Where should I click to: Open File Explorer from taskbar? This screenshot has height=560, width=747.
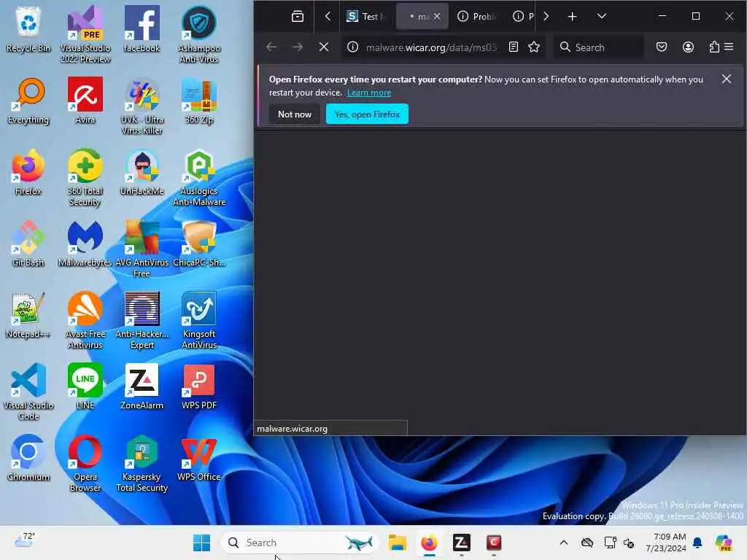tap(397, 542)
